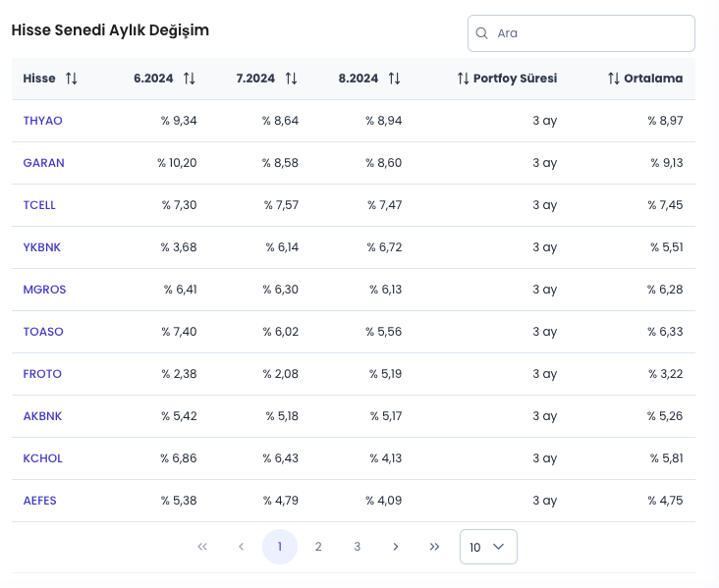Open the AKBNK stock link
The width and height of the screenshot is (719, 588).
pos(42,415)
